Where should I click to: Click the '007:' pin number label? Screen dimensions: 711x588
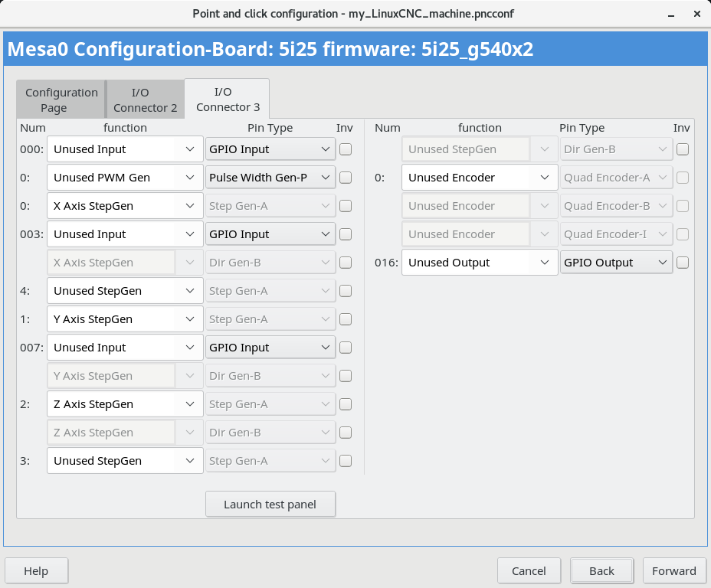31,348
